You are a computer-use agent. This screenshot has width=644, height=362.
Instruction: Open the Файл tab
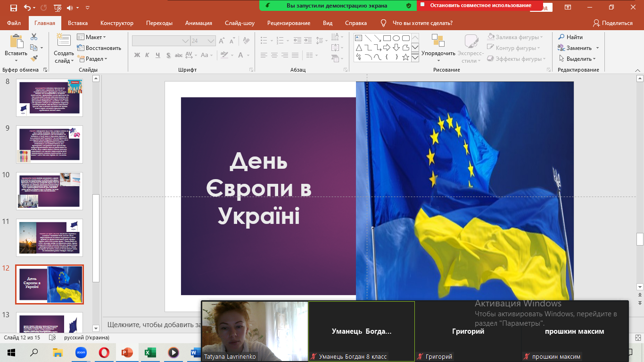pyautogui.click(x=14, y=23)
